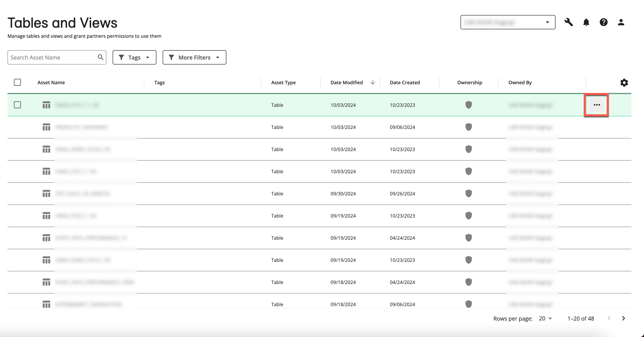The height and width of the screenshot is (337, 644).
Task: Click the help question mark icon
Action: tap(603, 22)
